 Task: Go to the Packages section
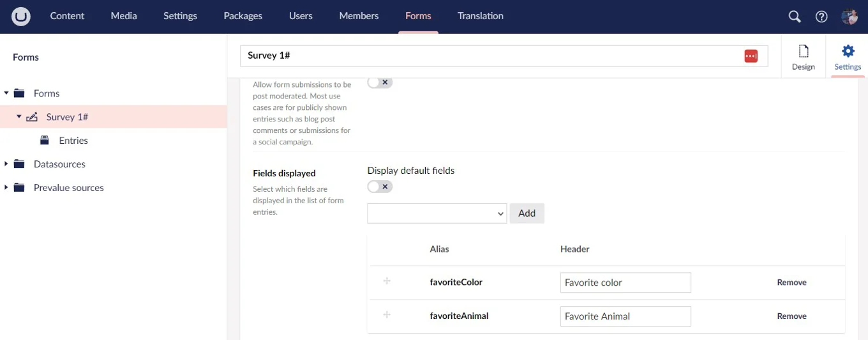243,16
